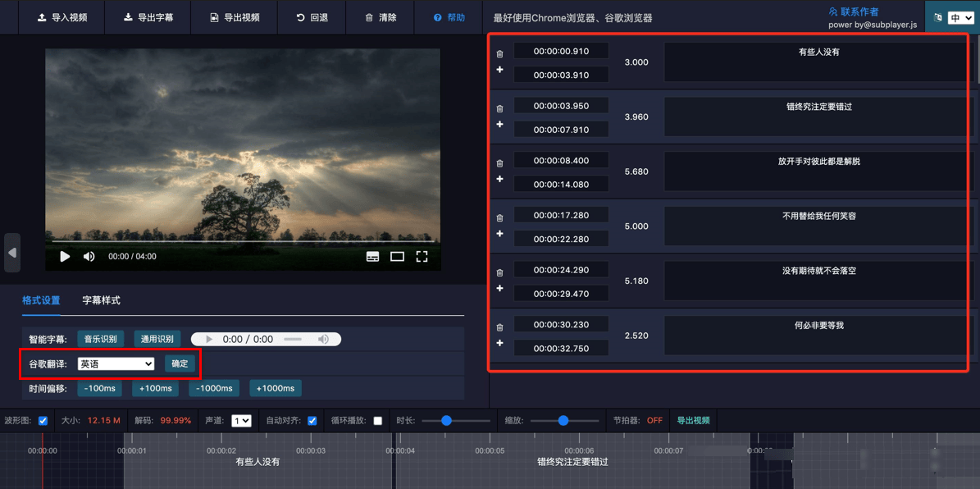Viewport: 980px width, 489px height.
Task: Add a subtitle after 错终究注定要错过 with plus icon
Action: click(499, 124)
